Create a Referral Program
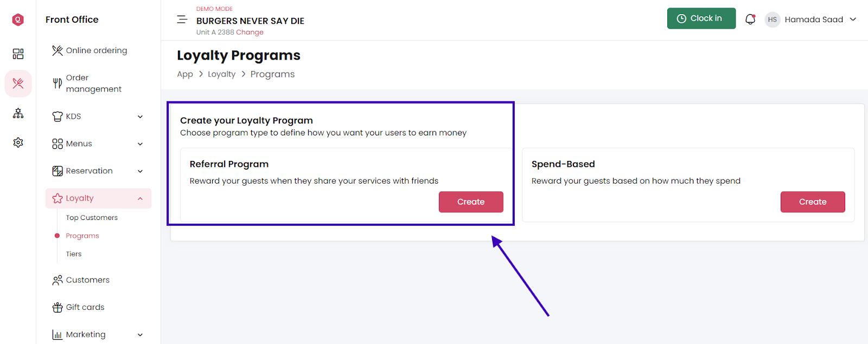The height and width of the screenshot is (344, 868). pos(471,202)
